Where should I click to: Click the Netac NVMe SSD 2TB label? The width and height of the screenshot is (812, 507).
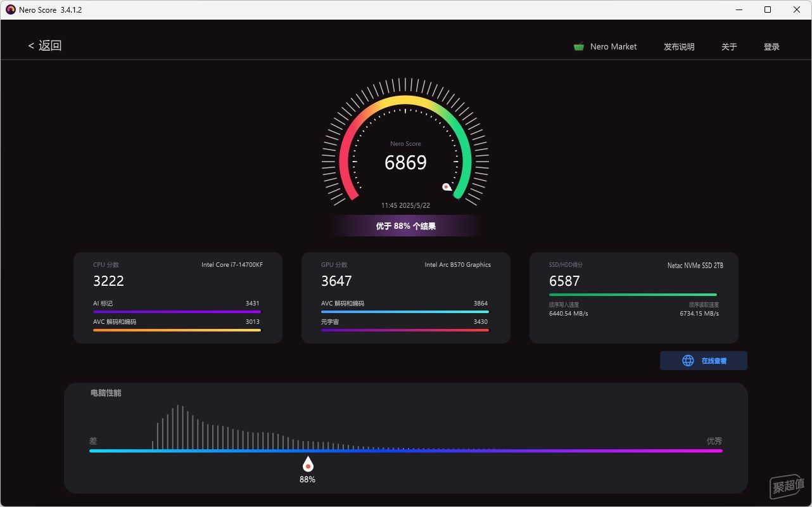tap(695, 266)
